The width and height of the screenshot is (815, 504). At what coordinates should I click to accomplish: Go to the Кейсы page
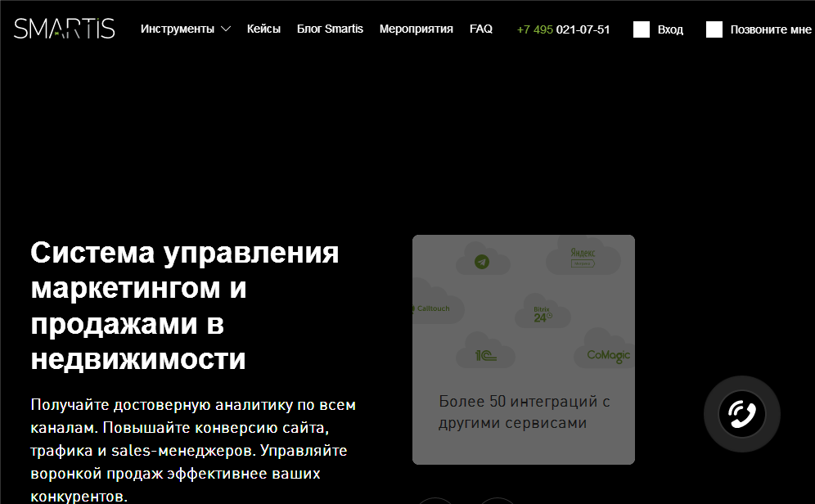coord(263,29)
